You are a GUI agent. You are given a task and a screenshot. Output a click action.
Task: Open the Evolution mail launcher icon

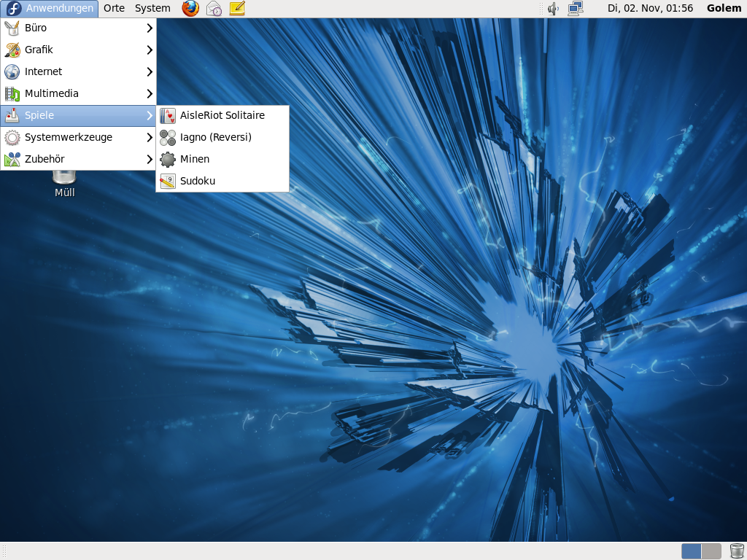click(214, 9)
